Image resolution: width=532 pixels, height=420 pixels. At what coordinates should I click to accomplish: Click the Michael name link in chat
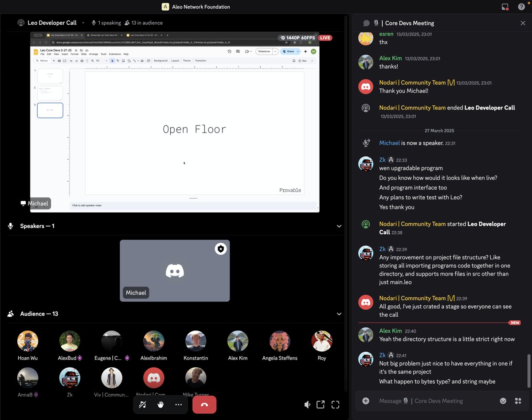click(389, 143)
